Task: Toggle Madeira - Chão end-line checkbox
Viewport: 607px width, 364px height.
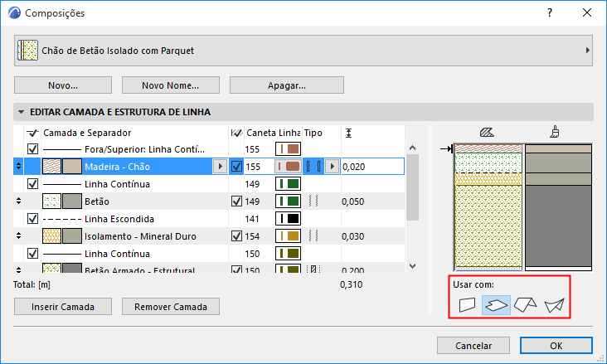Action: coord(236,167)
